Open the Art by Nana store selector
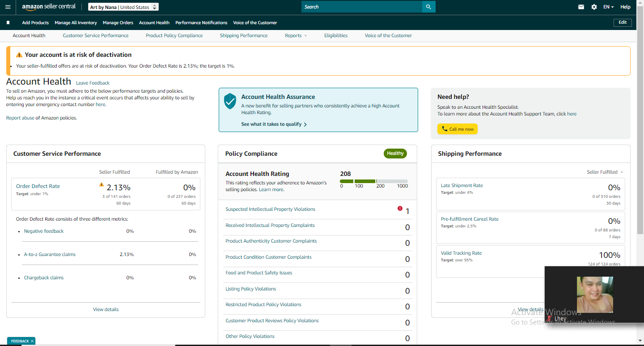This screenshot has width=644, height=346. click(x=123, y=7)
